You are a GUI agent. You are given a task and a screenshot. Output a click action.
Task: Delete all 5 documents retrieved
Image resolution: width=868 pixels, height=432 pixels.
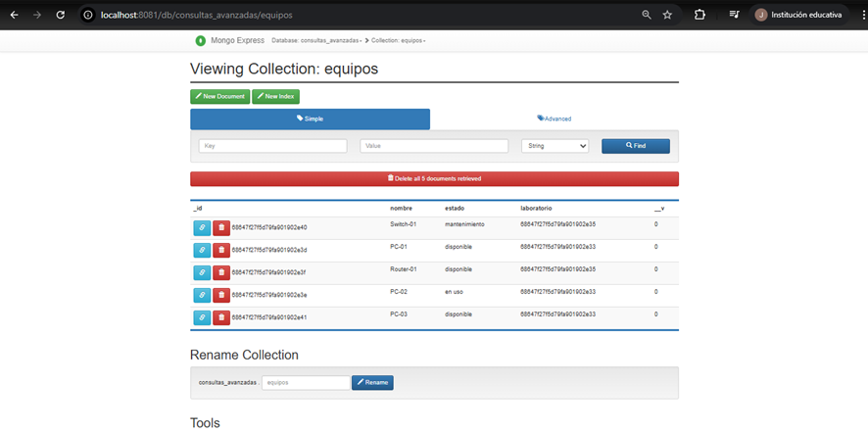(435, 179)
